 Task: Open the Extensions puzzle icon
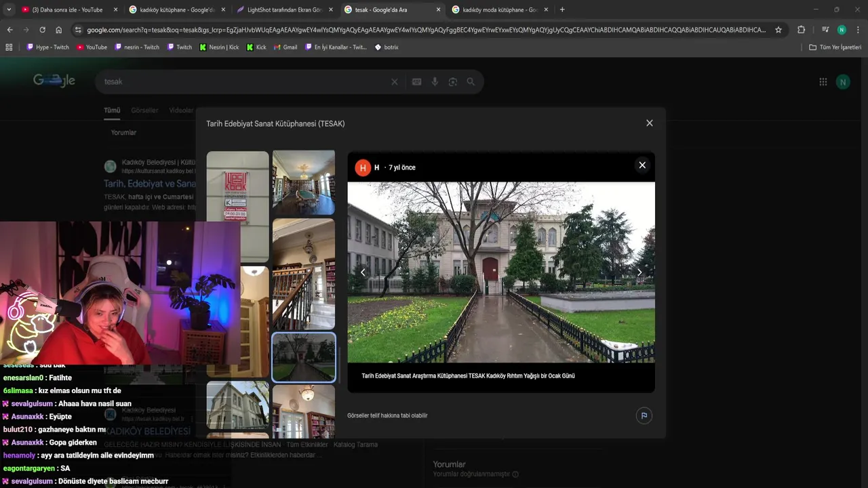click(x=801, y=30)
